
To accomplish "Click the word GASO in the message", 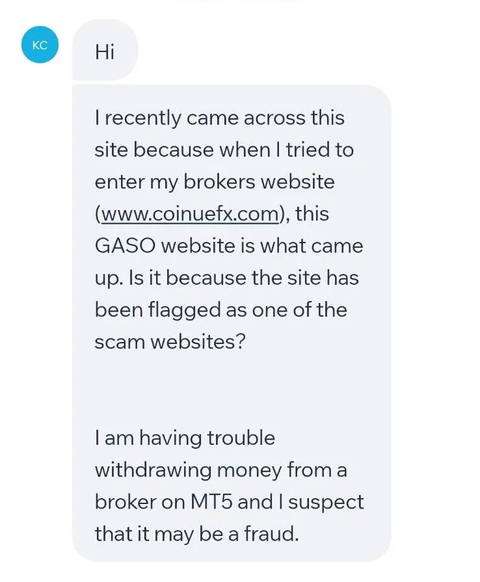I will [125, 246].
